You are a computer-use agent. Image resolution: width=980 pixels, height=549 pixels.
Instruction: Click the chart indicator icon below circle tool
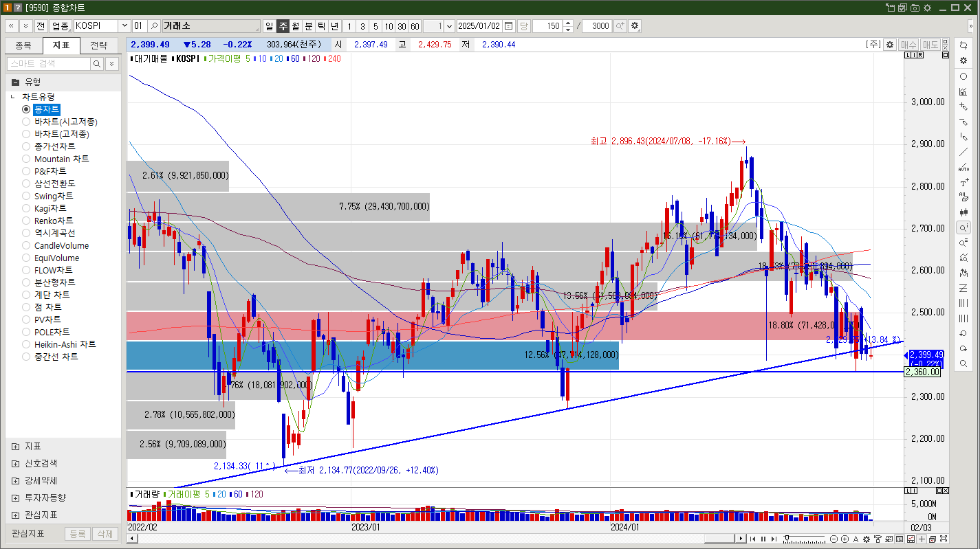tap(963, 91)
